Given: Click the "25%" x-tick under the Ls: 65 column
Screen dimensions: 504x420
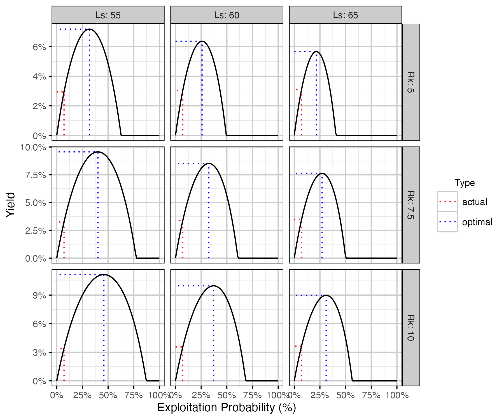Looking at the screenshot, I should point(320,395).
